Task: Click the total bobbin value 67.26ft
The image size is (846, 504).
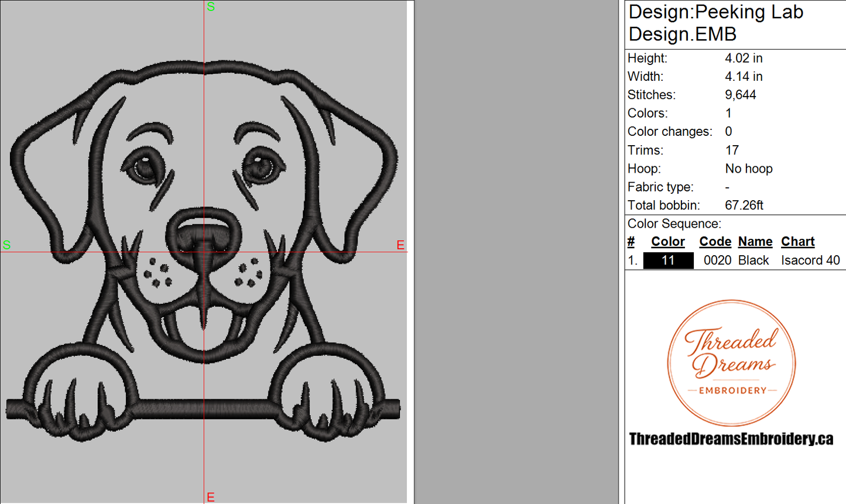Action: pos(744,205)
